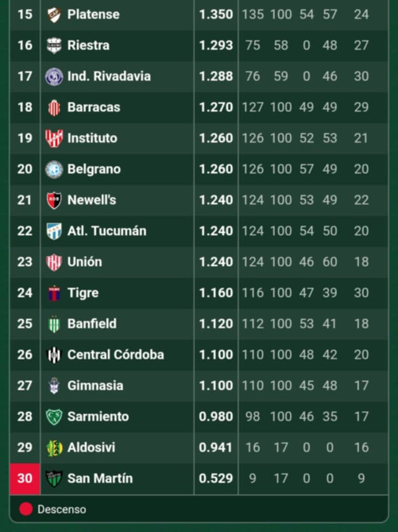Click the Platense club crest

point(54,14)
